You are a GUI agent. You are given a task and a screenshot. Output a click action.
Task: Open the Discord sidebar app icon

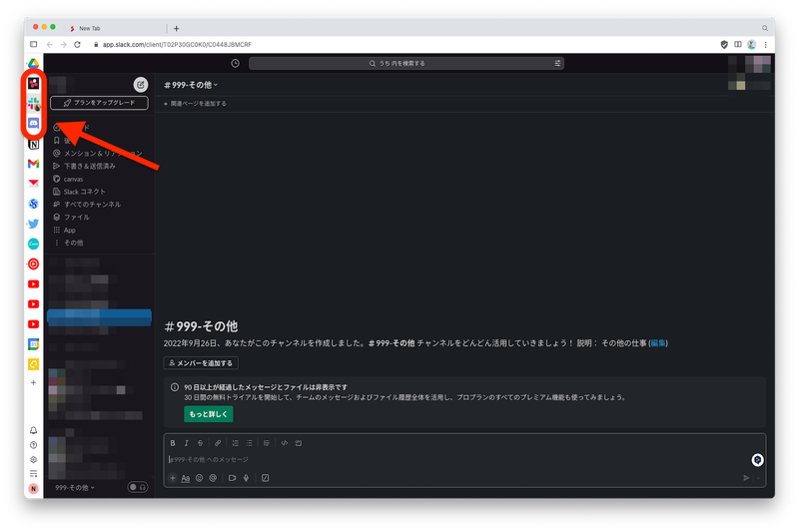33,123
